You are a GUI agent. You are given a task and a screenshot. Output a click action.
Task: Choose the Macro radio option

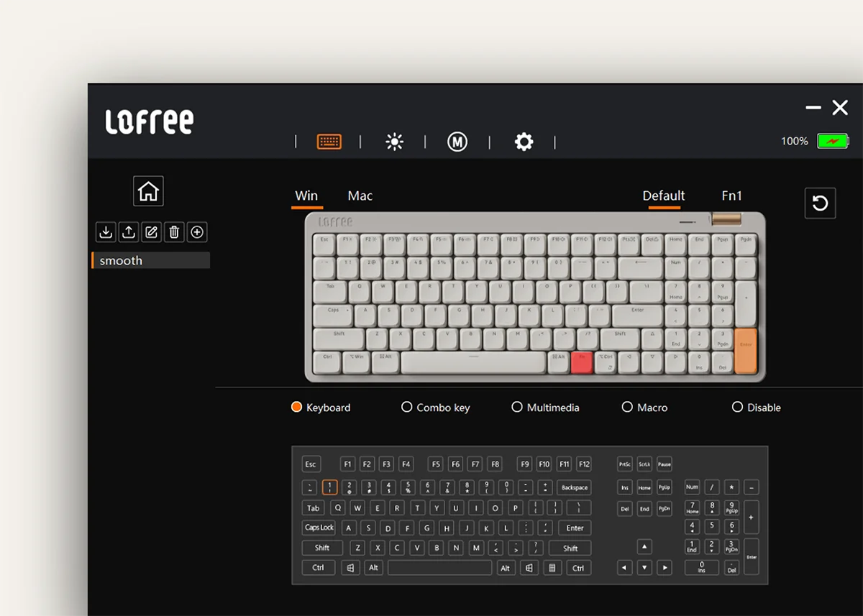(x=627, y=408)
